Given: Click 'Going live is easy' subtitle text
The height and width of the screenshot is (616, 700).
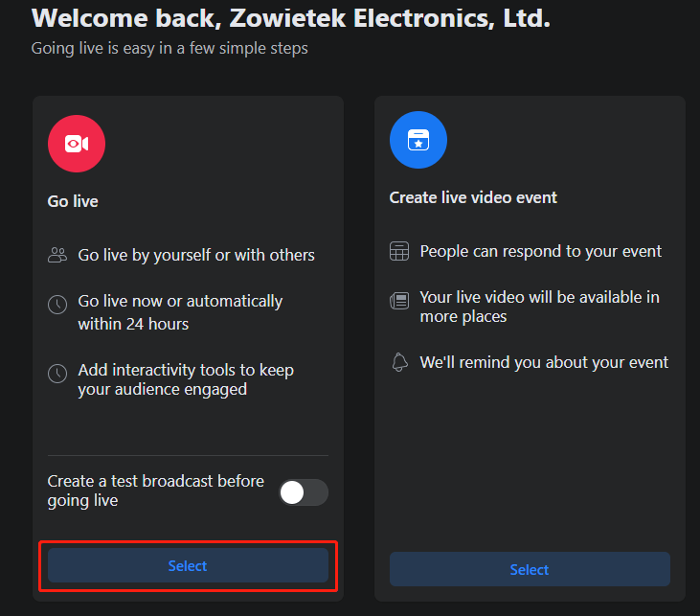Looking at the screenshot, I should click(169, 48).
